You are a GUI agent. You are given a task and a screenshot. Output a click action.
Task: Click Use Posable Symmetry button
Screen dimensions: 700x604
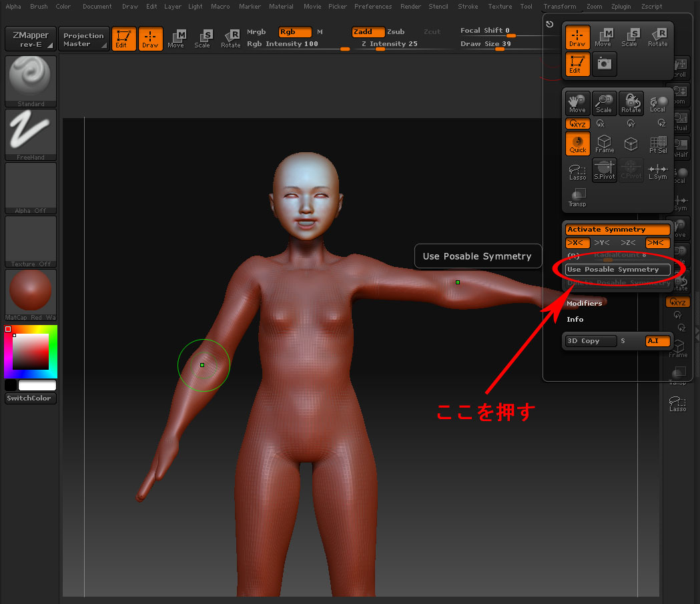(618, 269)
